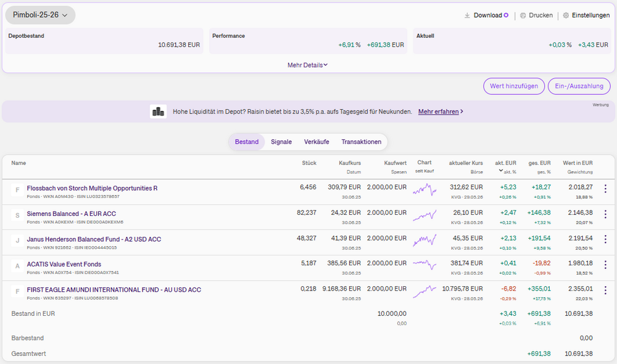The image size is (617, 364).
Task: Switch to the Bestand tab
Action: click(x=247, y=142)
